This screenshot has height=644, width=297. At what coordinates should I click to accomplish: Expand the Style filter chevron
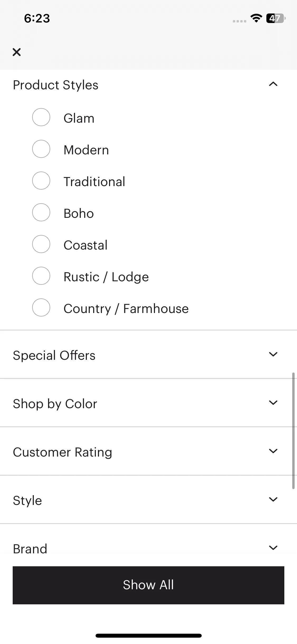(x=273, y=499)
